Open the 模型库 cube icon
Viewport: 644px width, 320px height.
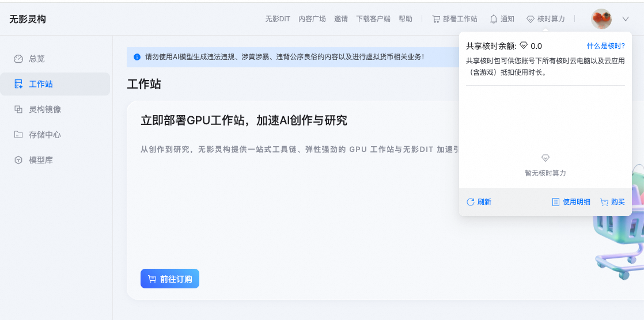(18, 160)
